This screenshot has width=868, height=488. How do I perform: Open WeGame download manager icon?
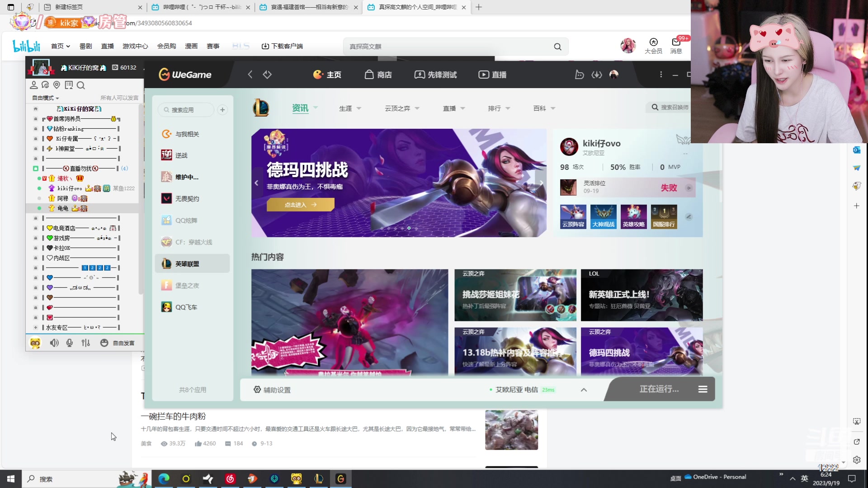coord(597,75)
